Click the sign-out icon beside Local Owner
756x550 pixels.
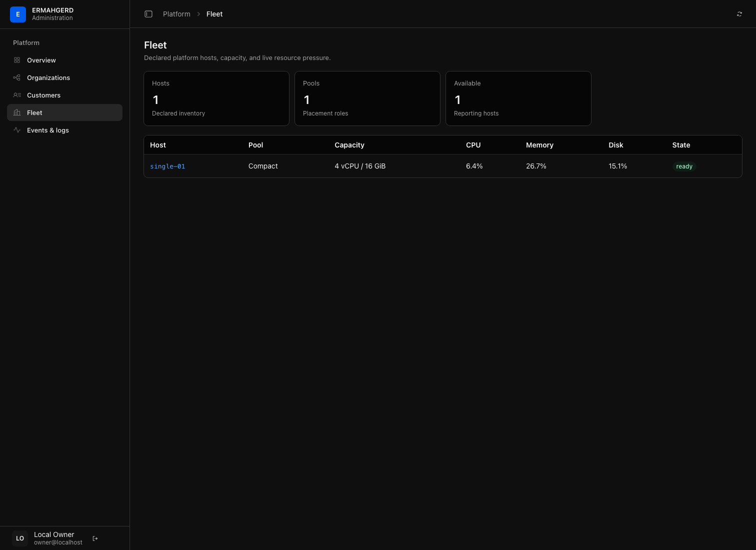pyautogui.click(x=95, y=538)
